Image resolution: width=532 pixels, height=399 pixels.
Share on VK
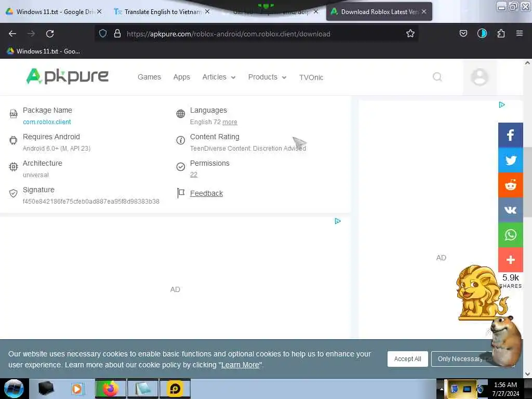click(x=510, y=210)
